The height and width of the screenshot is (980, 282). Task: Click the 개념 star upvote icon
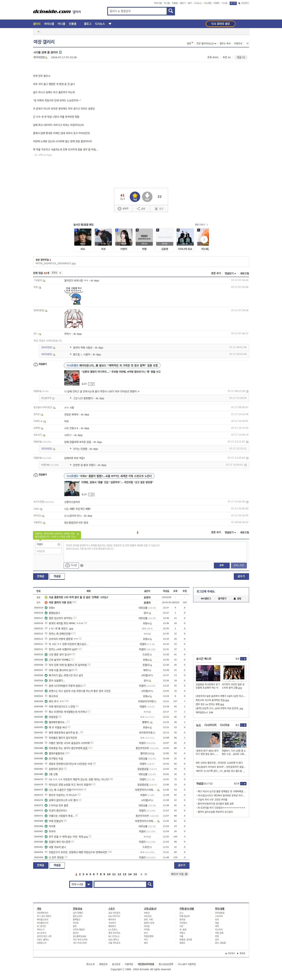click(x=135, y=197)
